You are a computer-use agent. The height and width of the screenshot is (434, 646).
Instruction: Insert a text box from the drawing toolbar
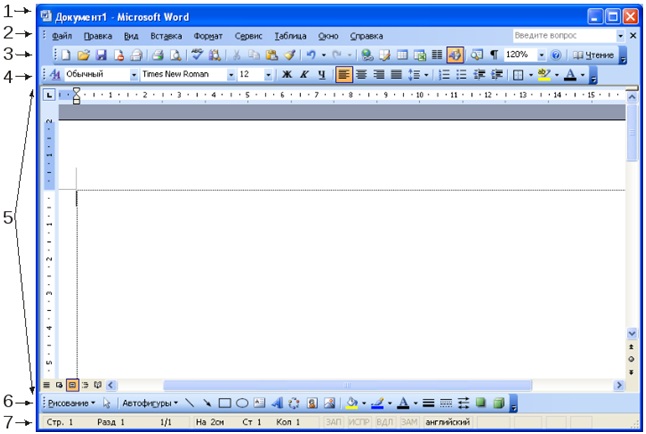[259, 403]
